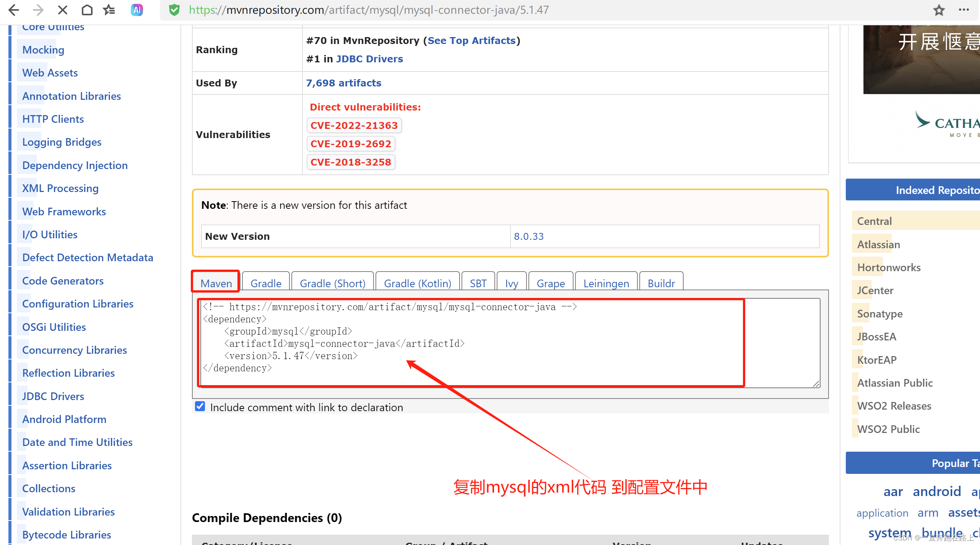Viewport: 980px width, 545px height.
Task: Open the Buildr tab
Action: [x=661, y=283]
